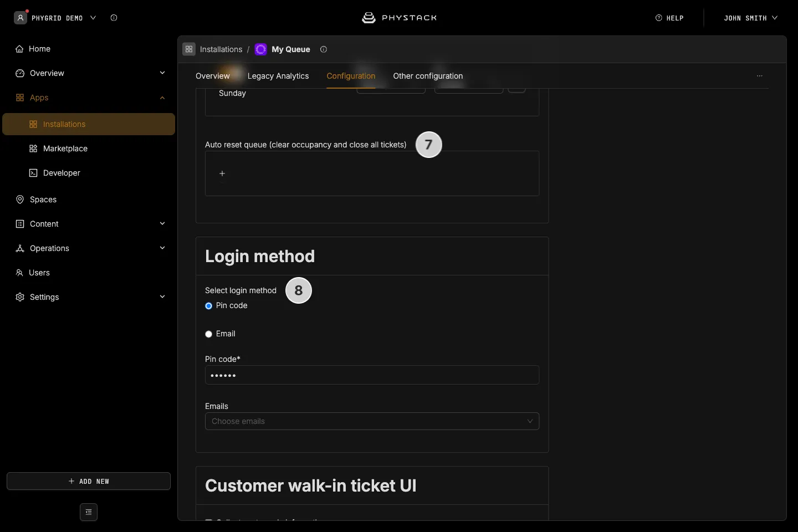The height and width of the screenshot is (532, 798).
Task: Click the Add New button
Action: click(89, 481)
